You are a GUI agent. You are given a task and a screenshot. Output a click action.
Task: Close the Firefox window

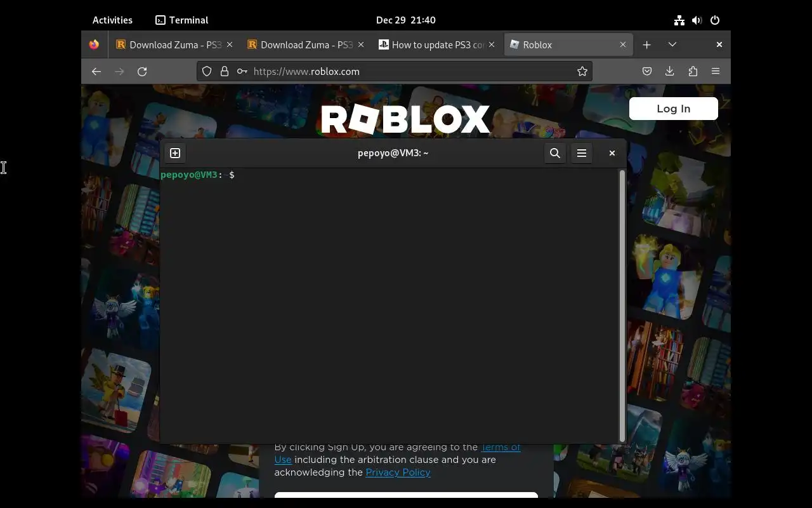719,44
